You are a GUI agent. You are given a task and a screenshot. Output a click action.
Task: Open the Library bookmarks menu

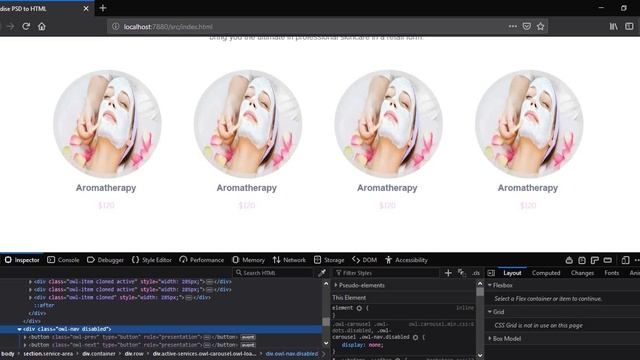(613, 27)
